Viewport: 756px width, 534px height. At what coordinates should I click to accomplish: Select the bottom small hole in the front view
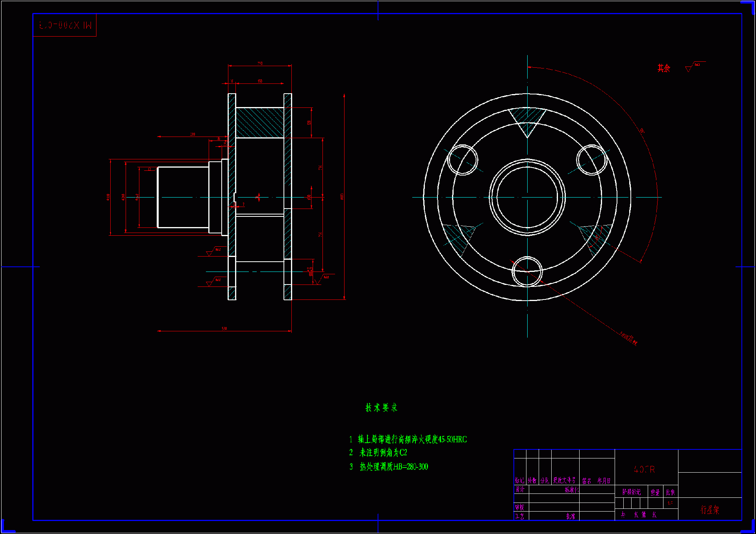(527, 271)
